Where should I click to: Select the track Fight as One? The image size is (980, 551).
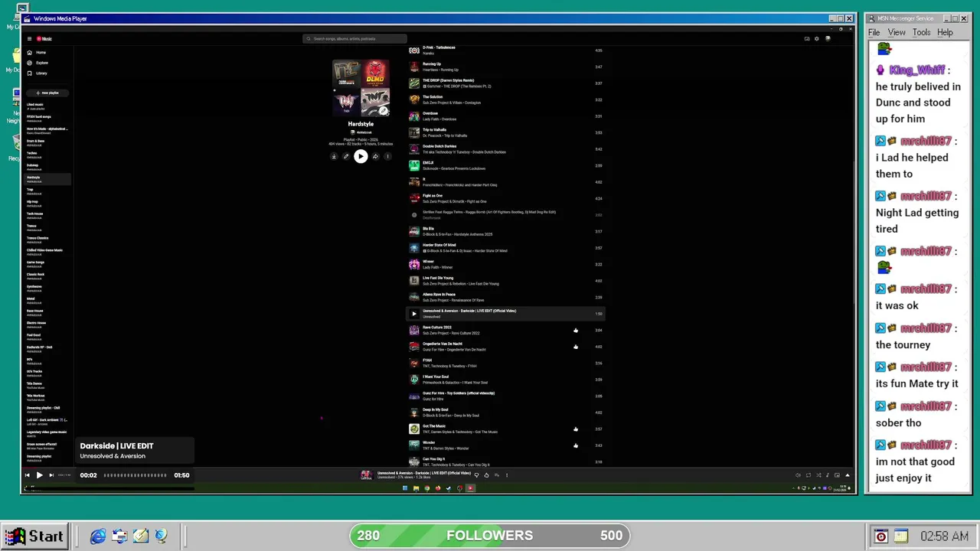505,198
